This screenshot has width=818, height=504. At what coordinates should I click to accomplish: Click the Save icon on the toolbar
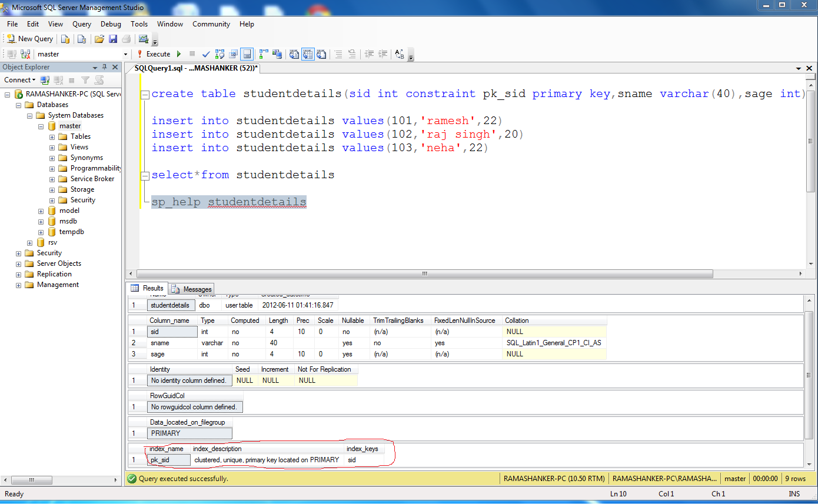112,38
